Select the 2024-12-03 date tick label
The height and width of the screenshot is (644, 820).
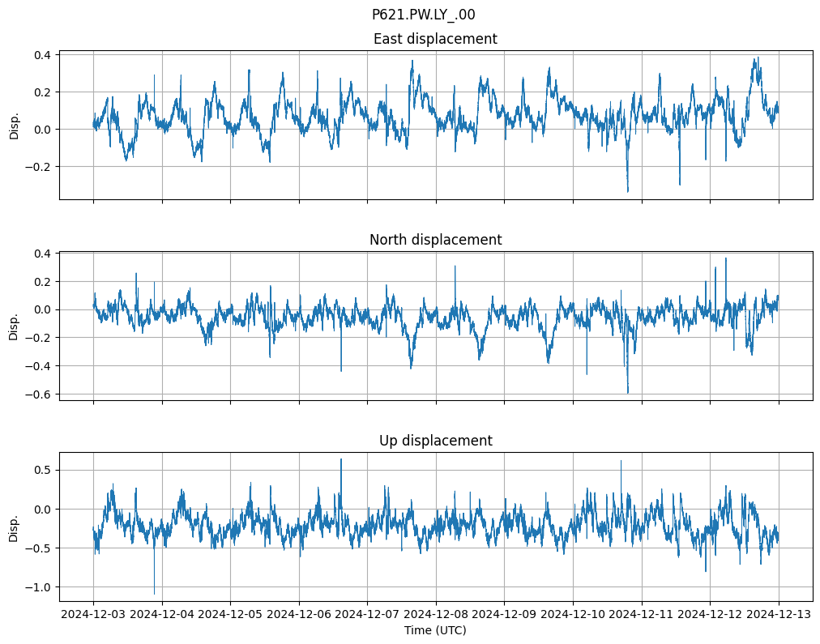pyautogui.click(x=93, y=615)
